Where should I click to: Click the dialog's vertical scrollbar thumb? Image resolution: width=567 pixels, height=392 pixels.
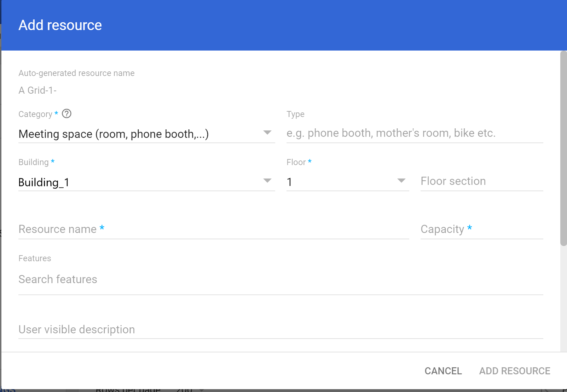pos(563,148)
